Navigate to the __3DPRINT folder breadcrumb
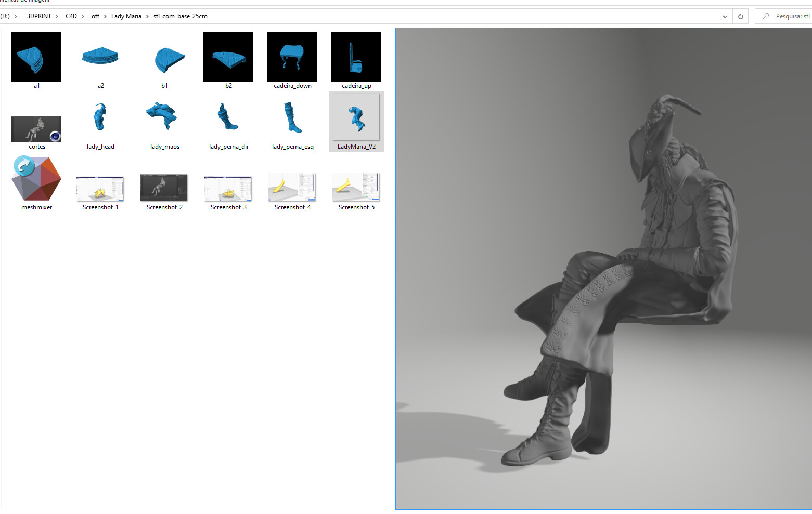 37,16
